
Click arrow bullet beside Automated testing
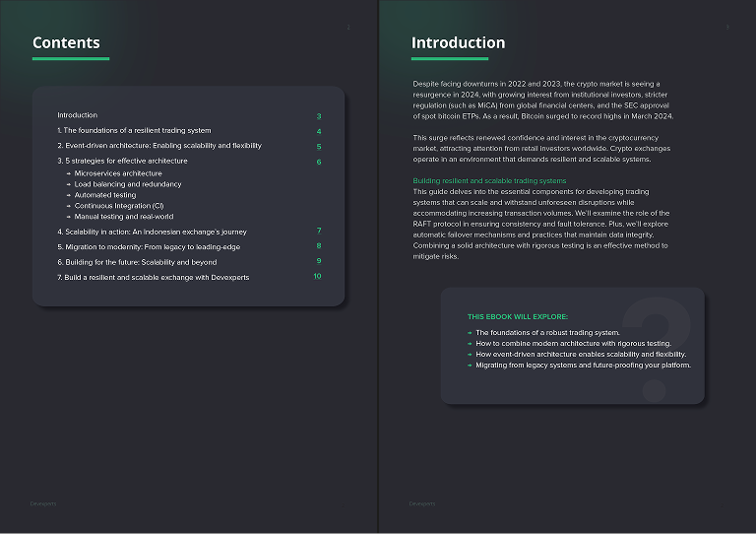pos(68,195)
